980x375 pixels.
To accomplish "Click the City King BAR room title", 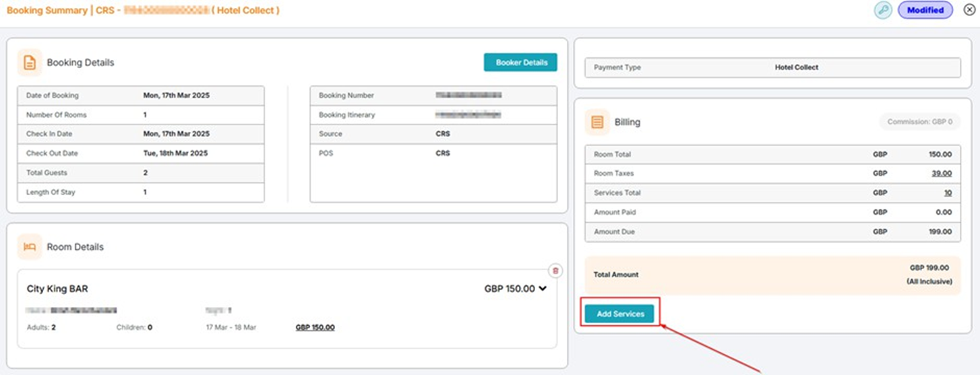I will coord(57,289).
